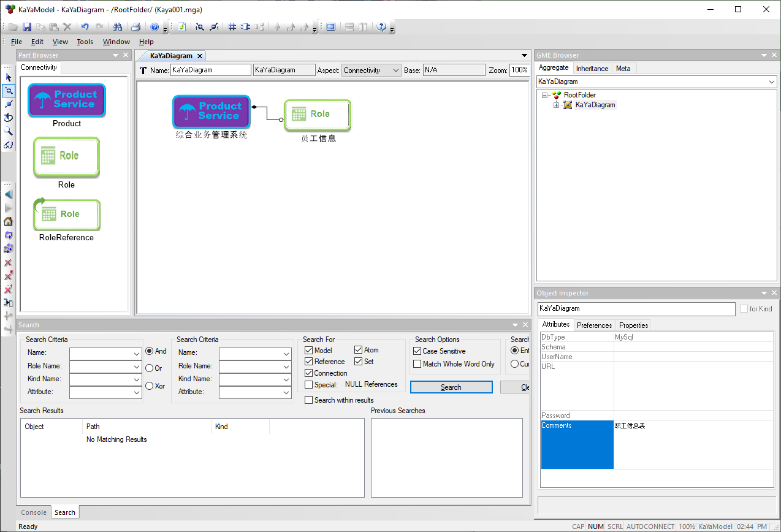The image size is (781, 532).
Task: Open the File menu
Action: [17, 42]
